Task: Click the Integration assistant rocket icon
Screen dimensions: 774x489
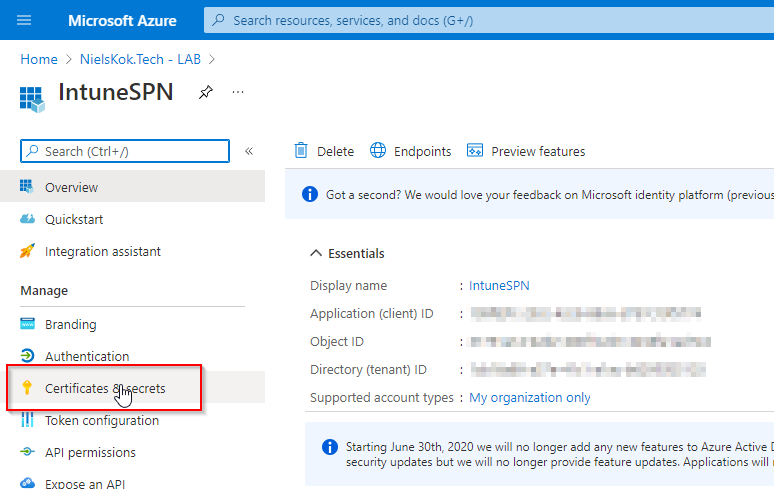Action: coord(27,251)
